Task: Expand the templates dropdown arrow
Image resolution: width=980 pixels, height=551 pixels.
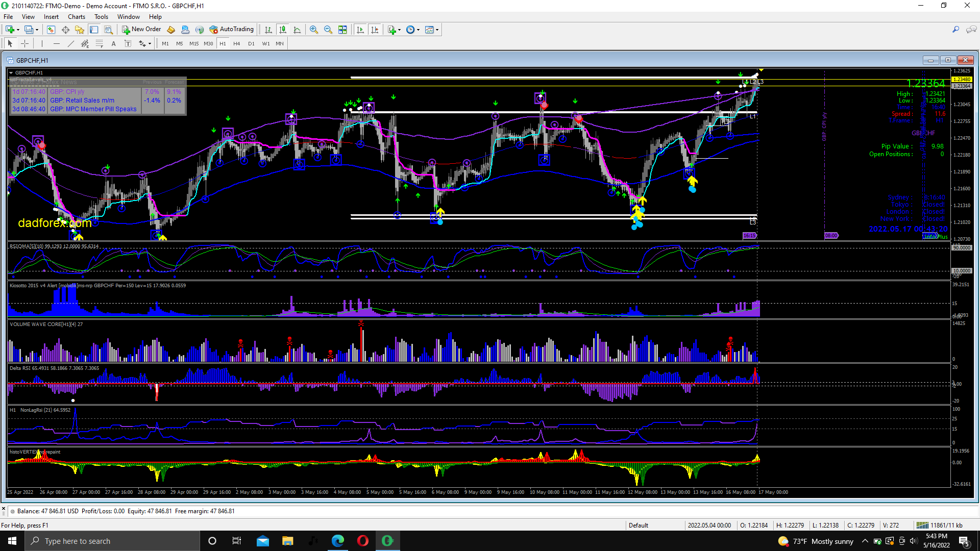Action: pos(437,30)
